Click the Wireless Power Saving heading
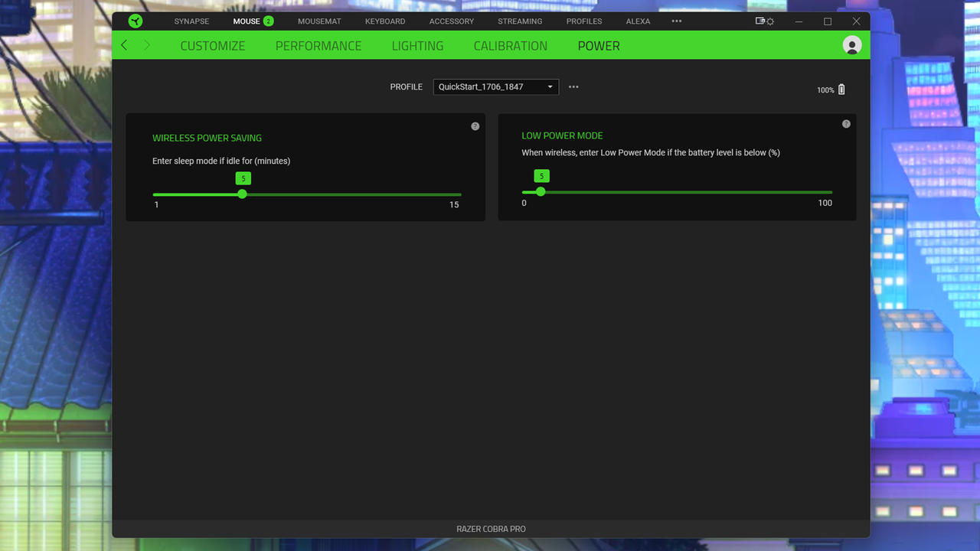 [x=207, y=139]
